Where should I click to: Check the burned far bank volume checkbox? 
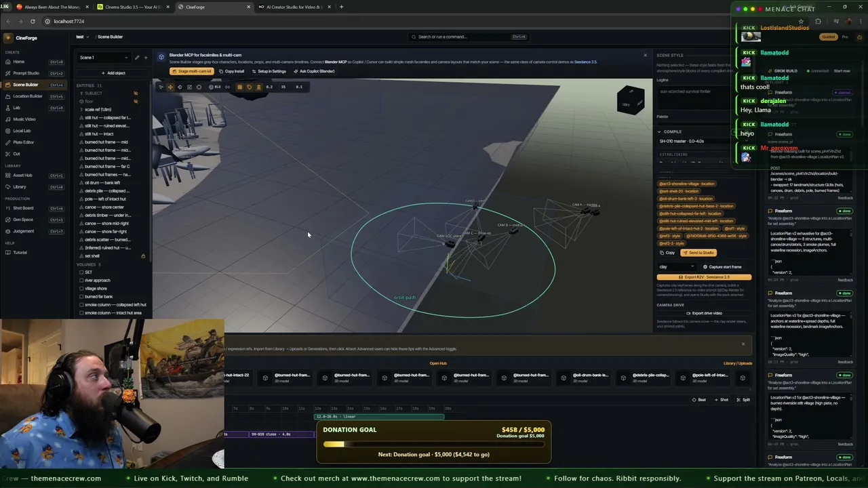point(82,297)
